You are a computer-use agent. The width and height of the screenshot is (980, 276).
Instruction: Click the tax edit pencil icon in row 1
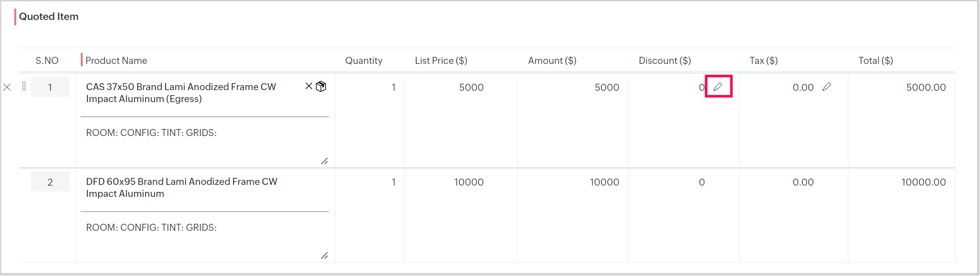coord(827,87)
